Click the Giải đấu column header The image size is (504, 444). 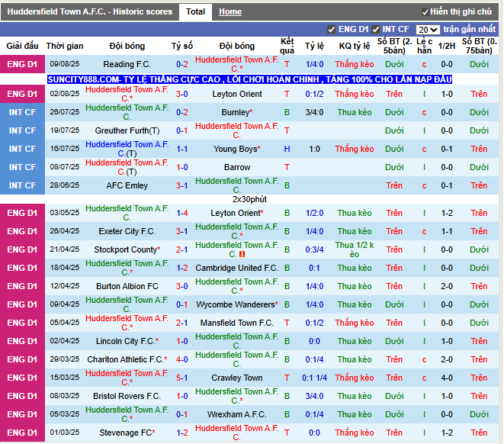(x=22, y=46)
